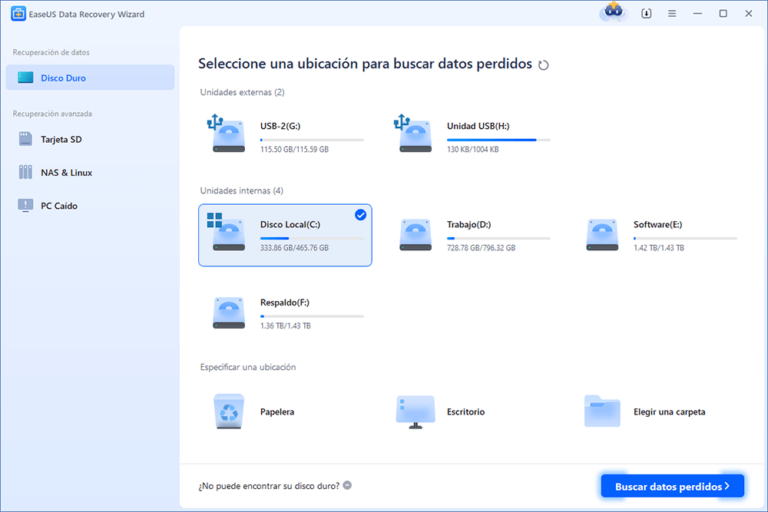
Task: Open the upgrade avatar icon in title bar
Action: pyautogui.click(x=613, y=11)
